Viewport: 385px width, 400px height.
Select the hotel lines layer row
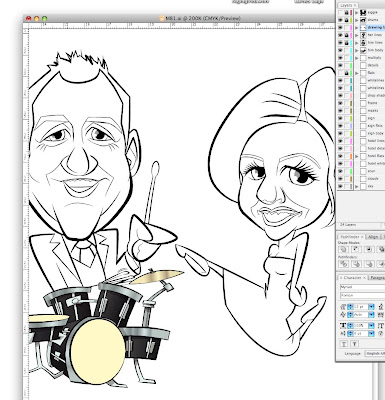[361, 141]
